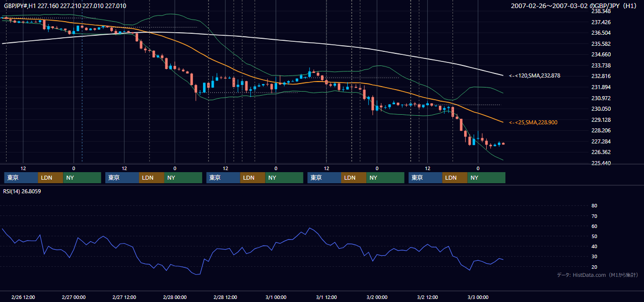The image size is (644, 302).
Task: Click price axis value 229.128
Action: (601, 120)
